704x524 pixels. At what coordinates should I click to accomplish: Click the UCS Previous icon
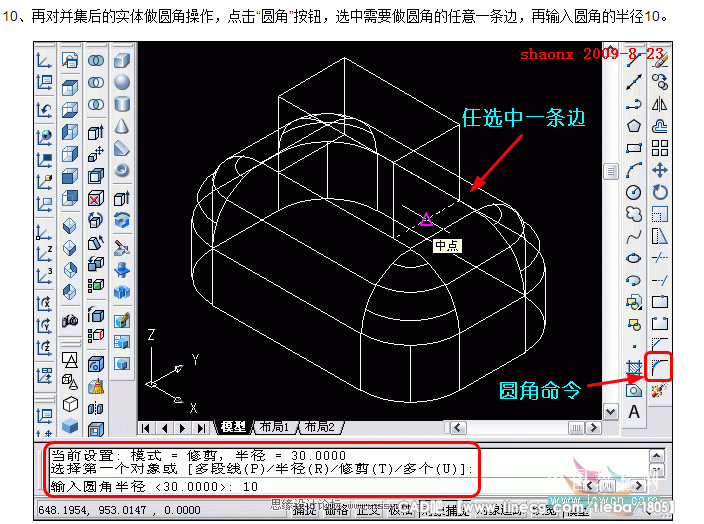pyautogui.click(x=44, y=110)
